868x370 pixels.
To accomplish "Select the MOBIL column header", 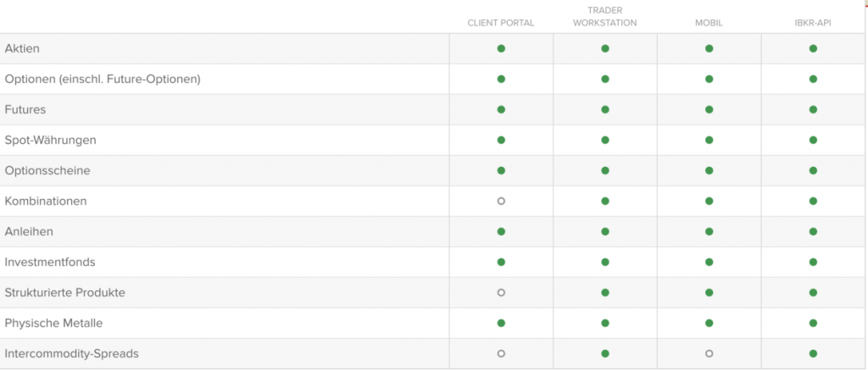I will coord(709,23).
